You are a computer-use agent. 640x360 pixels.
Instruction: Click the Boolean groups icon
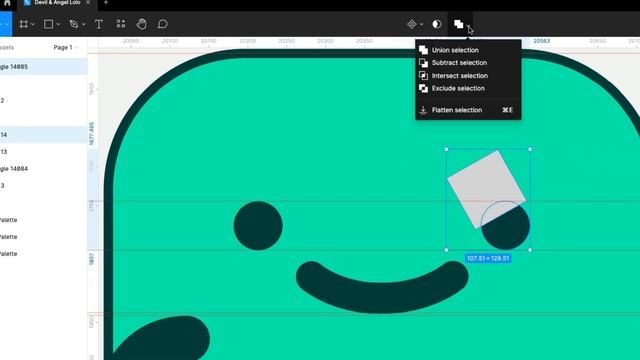click(x=458, y=24)
